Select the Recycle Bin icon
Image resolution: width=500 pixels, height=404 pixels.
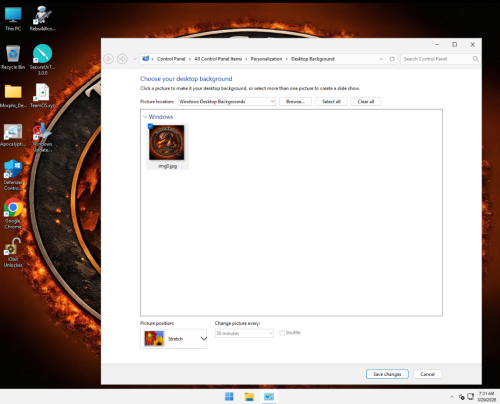13,57
